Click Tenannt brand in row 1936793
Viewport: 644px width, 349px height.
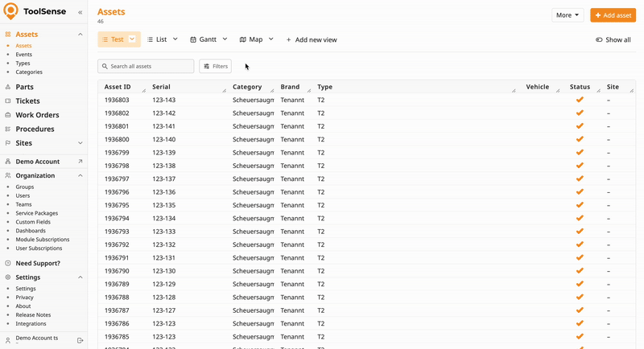pyautogui.click(x=292, y=232)
